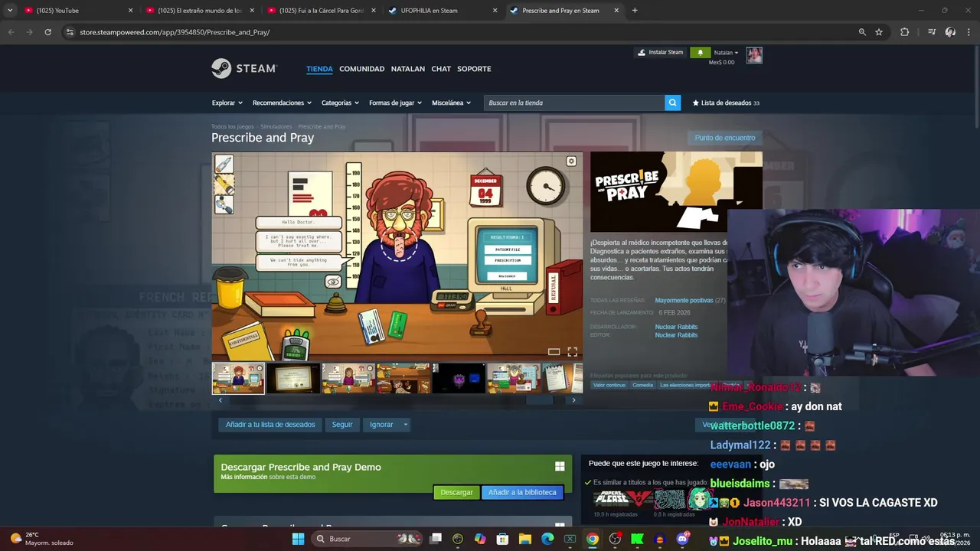The width and height of the screenshot is (980, 551).
Task: Select the CHAT menu item
Action: point(441,69)
